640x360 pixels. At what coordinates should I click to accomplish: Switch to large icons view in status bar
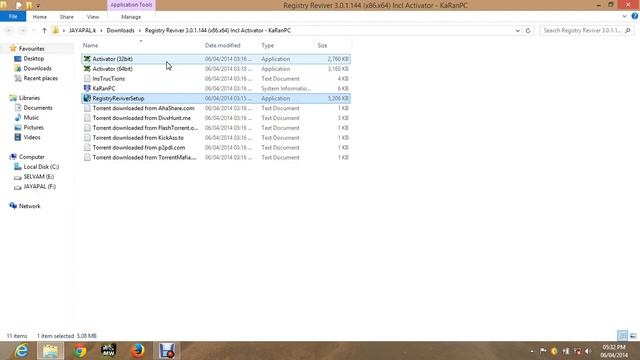click(633, 336)
